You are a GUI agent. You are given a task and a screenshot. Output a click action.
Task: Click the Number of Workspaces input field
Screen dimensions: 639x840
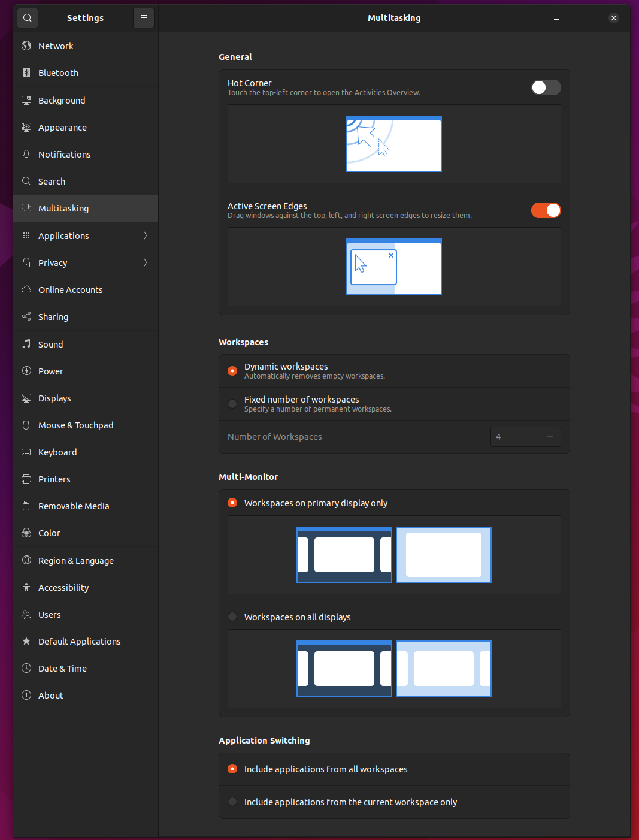(x=504, y=437)
